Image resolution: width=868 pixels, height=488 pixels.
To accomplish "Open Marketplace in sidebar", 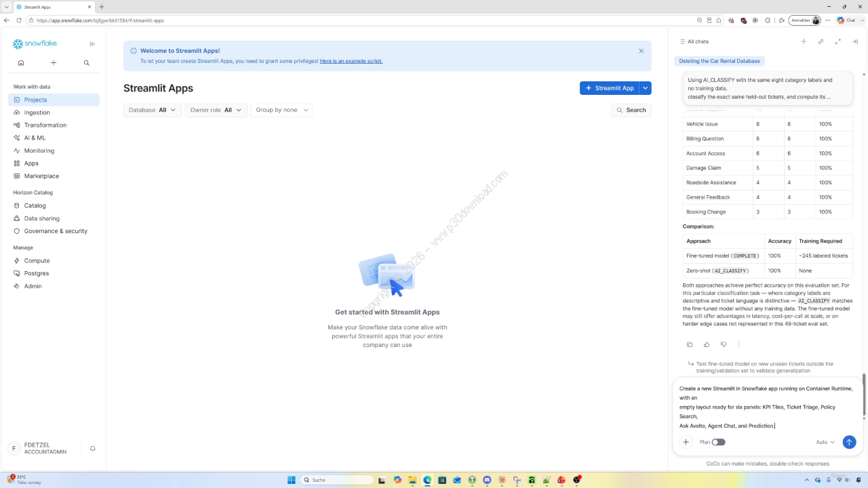I will (54, 176).
